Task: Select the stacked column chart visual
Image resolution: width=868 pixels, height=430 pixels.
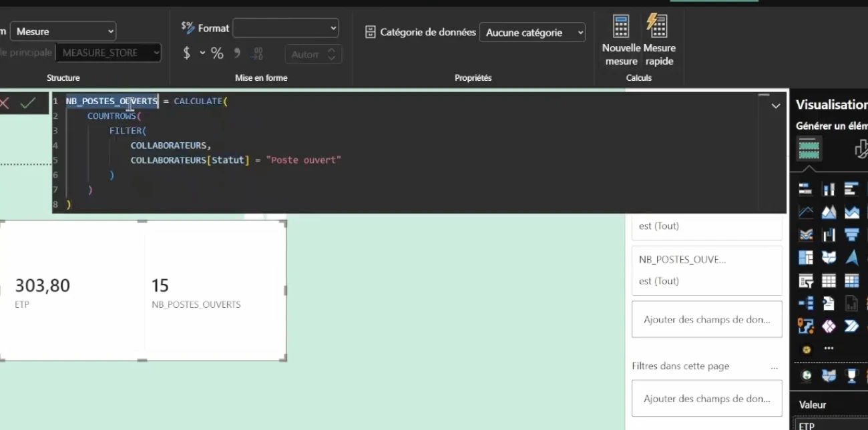Action: pyautogui.click(x=829, y=189)
